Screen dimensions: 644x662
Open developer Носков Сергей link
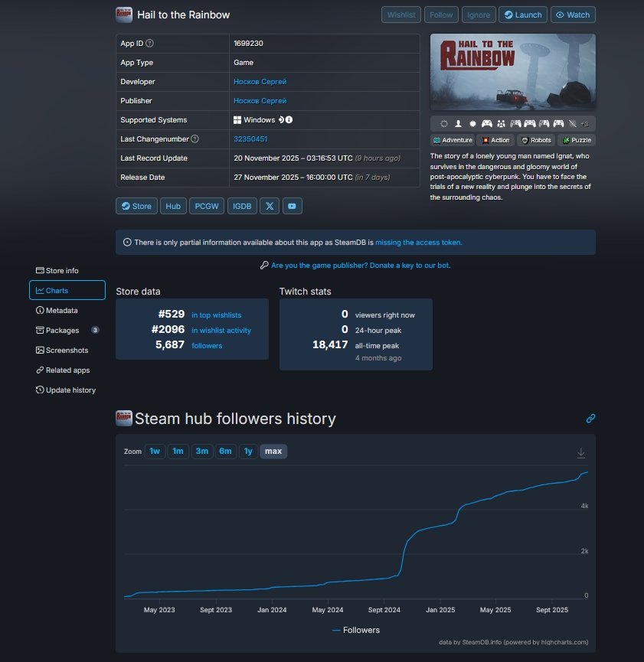(x=260, y=81)
